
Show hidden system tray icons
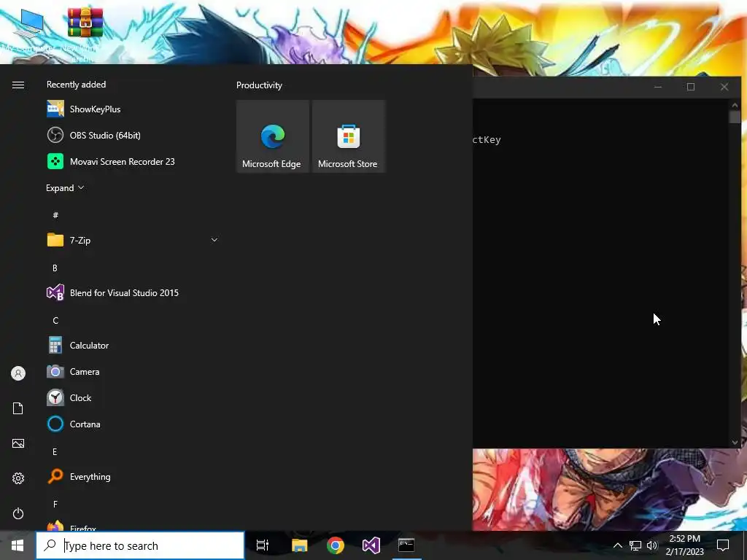pyautogui.click(x=617, y=545)
